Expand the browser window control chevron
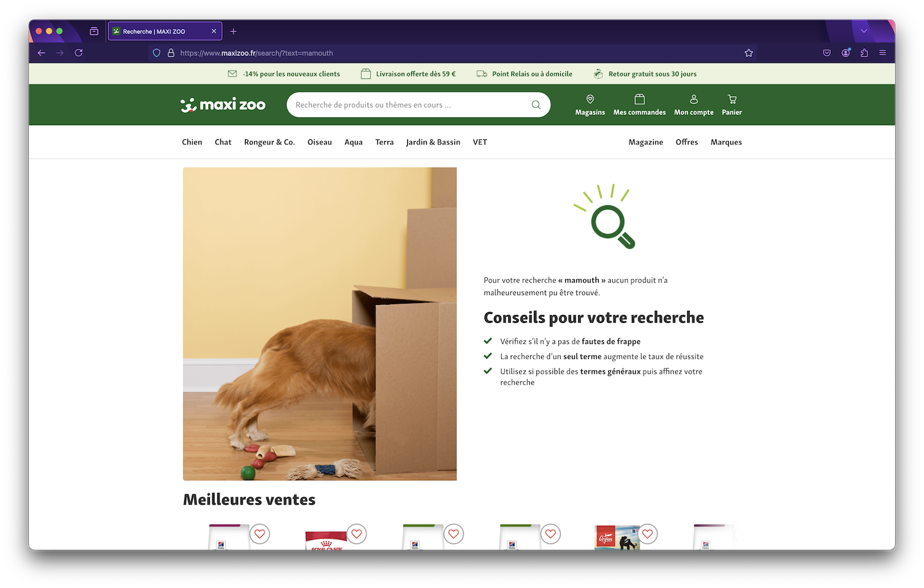This screenshot has height=588, width=924. 864,31
